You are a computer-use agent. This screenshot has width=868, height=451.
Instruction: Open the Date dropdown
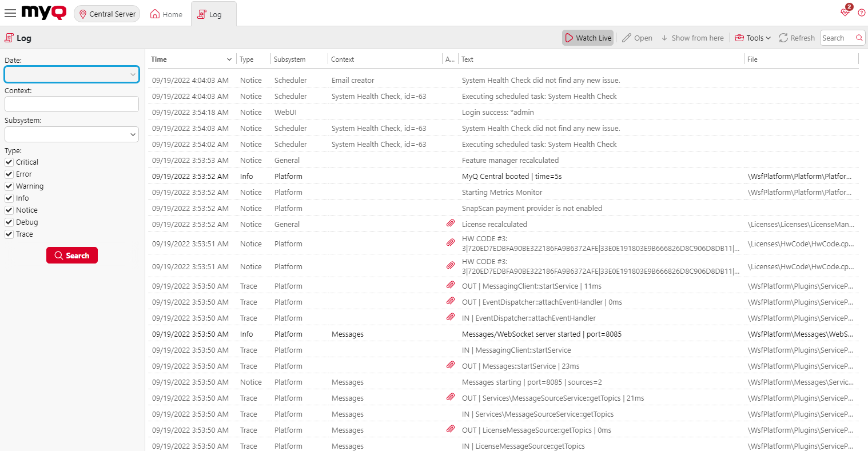coord(133,74)
